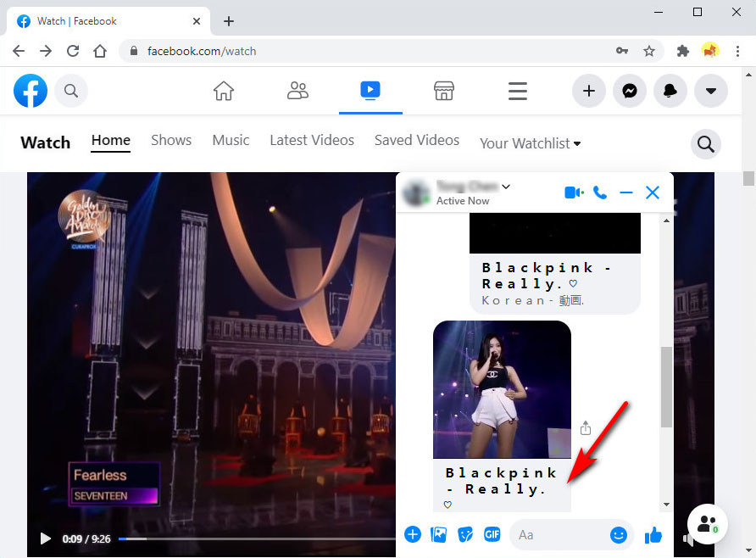
Task: Open Facebook search magnifier beside the logo
Action: click(71, 91)
